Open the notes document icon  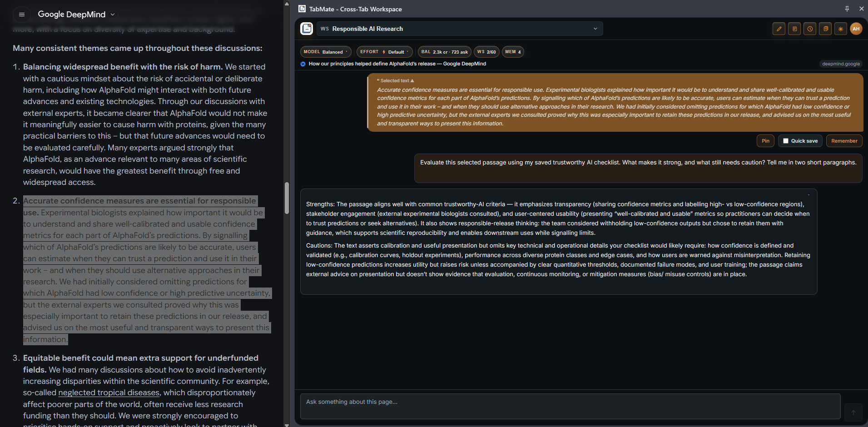coord(794,29)
